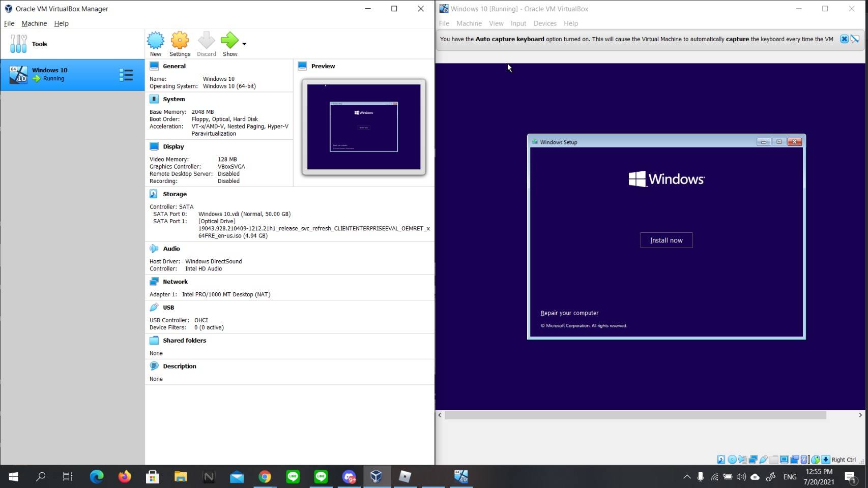Click the Discard saved state icon
The width and height of the screenshot is (868, 488).
click(x=206, y=41)
